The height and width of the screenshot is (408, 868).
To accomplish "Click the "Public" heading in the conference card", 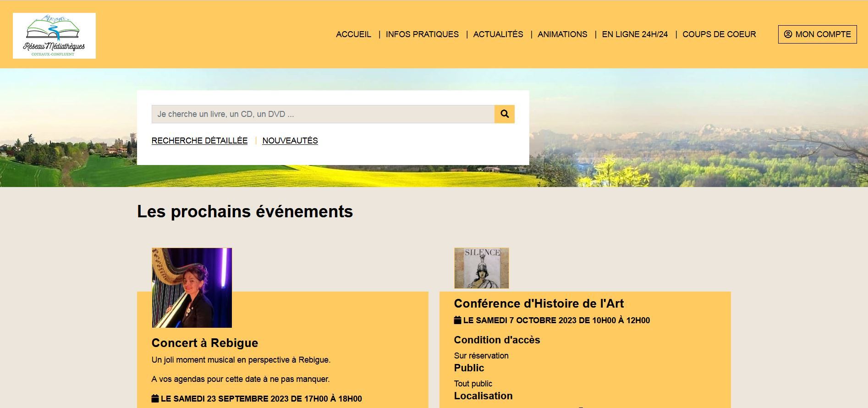I will [469, 368].
